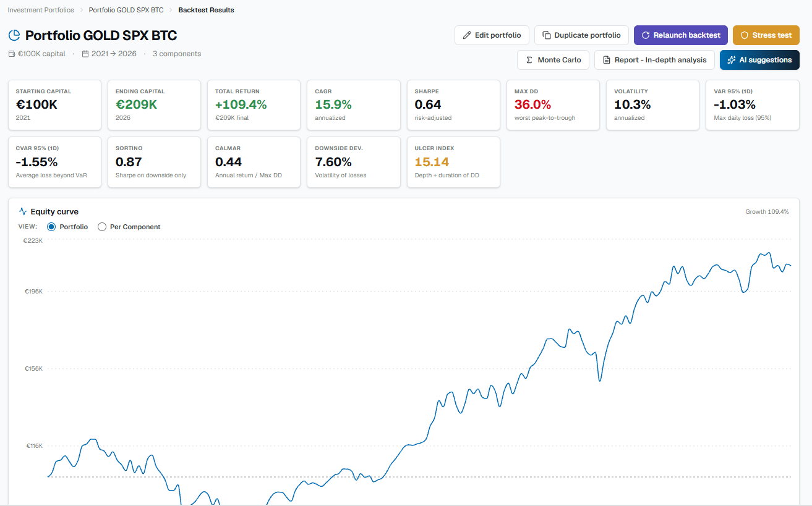The width and height of the screenshot is (812, 506).
Task: Click the Ending Capital €209K card
Action: click(154, 105)
